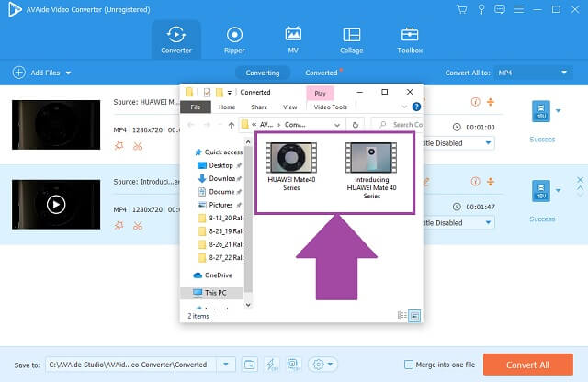Click the Save to path field

tap(130, 365)
